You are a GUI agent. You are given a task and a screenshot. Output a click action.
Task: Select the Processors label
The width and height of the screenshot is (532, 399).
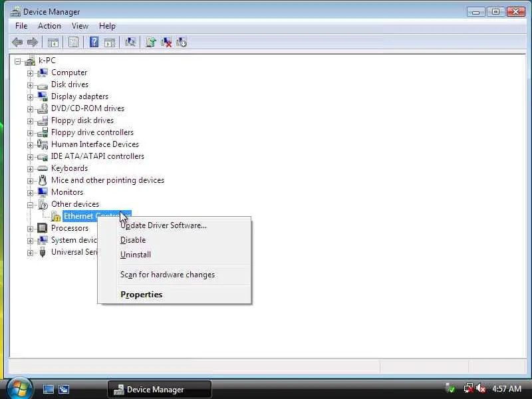coord(70,228)
